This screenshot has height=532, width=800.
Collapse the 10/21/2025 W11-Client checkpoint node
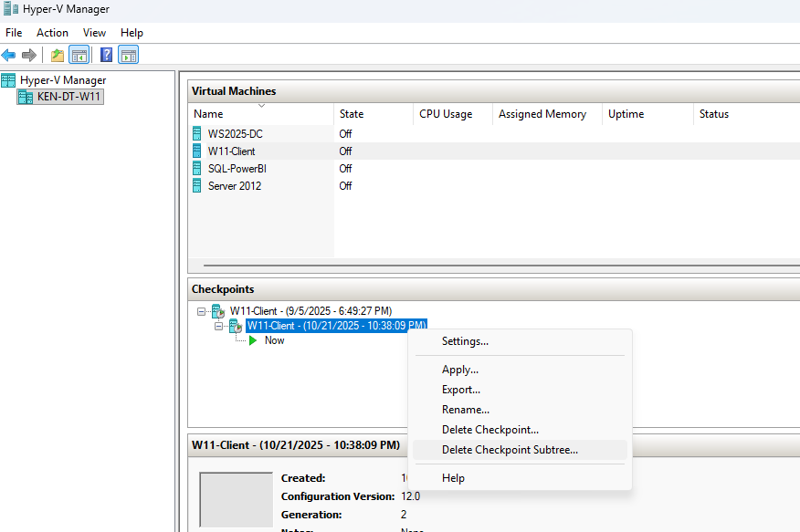click(x=219, y=326)
